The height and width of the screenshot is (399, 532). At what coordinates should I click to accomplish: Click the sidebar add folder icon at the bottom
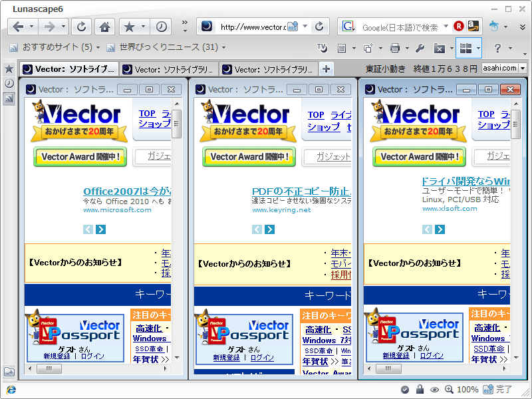pyautogui.click(x=9, y=372)
